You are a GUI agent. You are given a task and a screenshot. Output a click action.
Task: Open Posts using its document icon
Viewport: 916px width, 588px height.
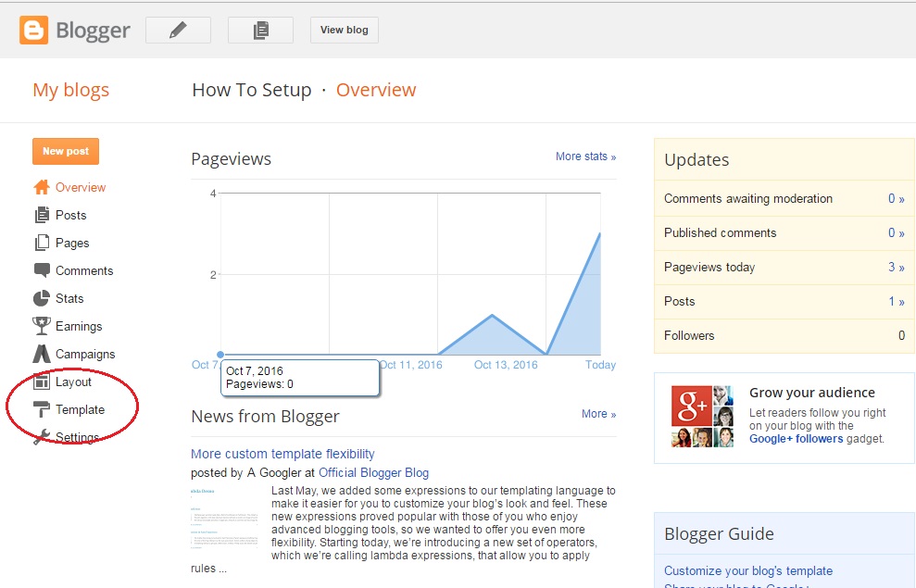click(x=43, y=215)
